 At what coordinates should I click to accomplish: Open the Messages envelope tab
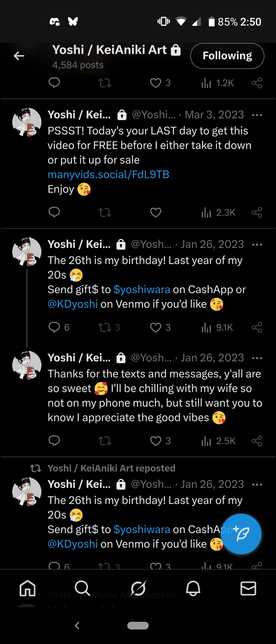coord(248,588)
